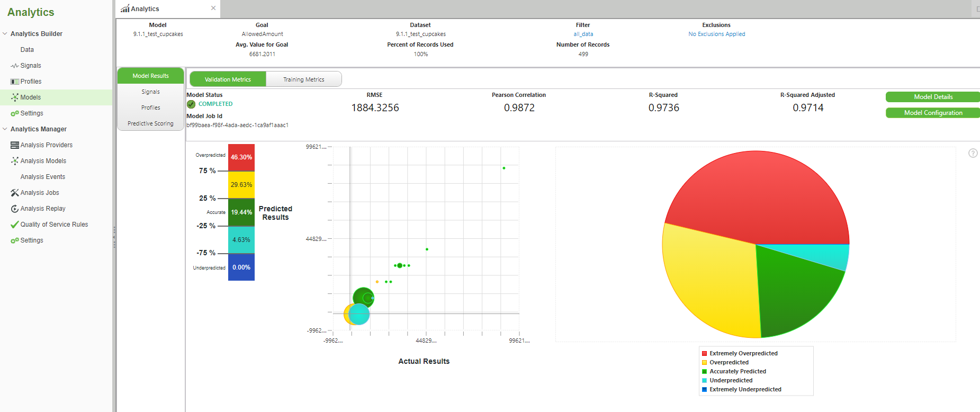This screenshot has width=980, height=412.
Task: Open the all_data filter link
Action: [x=583, y=34]
